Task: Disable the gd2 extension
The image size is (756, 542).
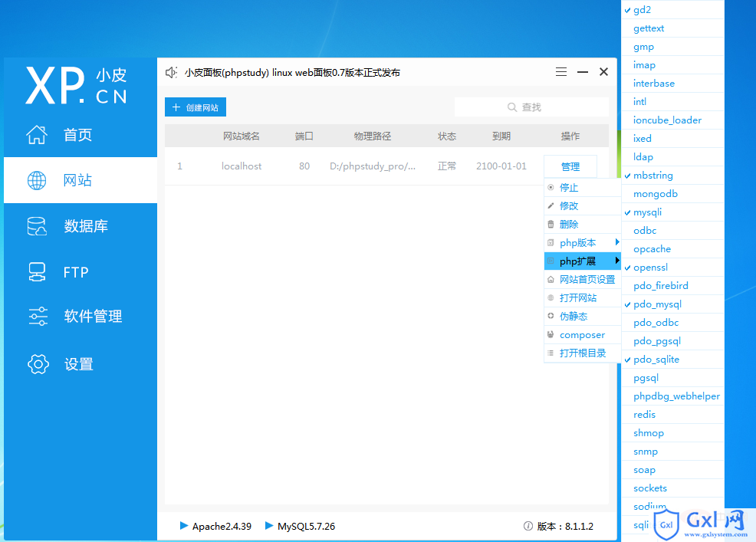Action: [x=673, y=10]
